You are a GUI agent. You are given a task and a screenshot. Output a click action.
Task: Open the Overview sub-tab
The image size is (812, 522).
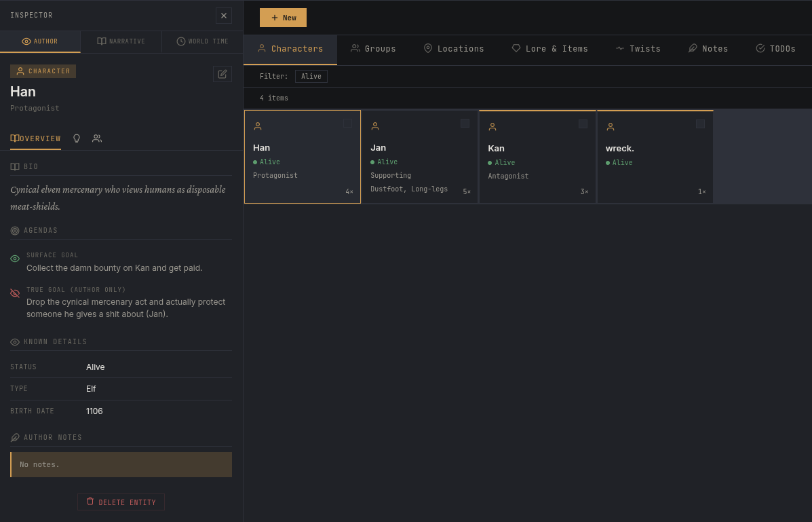pyautogui.click(x=36, y=138)
